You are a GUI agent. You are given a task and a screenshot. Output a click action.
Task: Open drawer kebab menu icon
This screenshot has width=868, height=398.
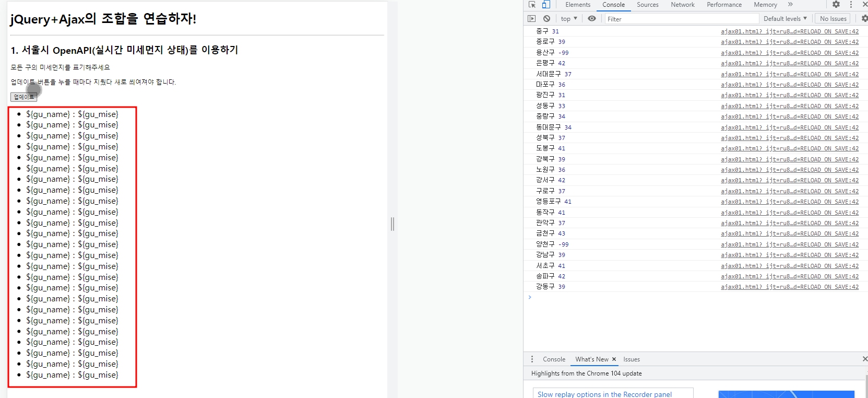click(x=532, y=359)
